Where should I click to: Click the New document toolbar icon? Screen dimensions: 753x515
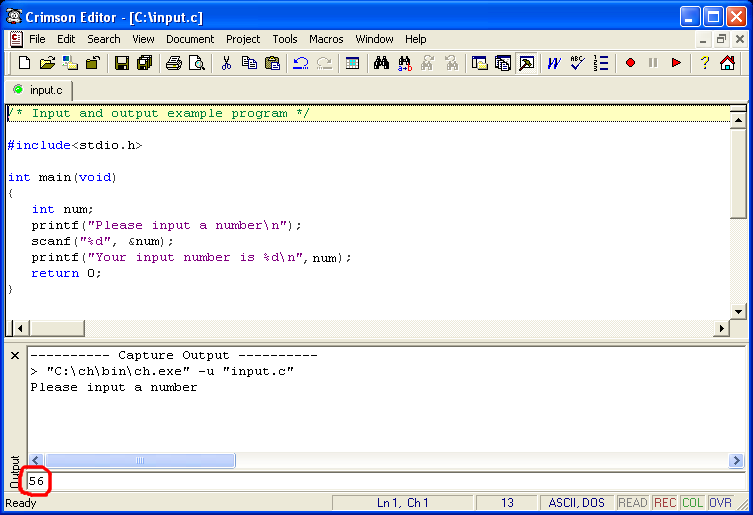point(24,63)
